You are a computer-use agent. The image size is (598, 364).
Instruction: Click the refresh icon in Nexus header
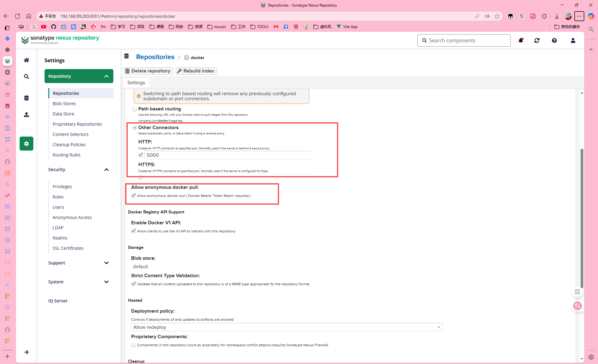coord(537,40)
